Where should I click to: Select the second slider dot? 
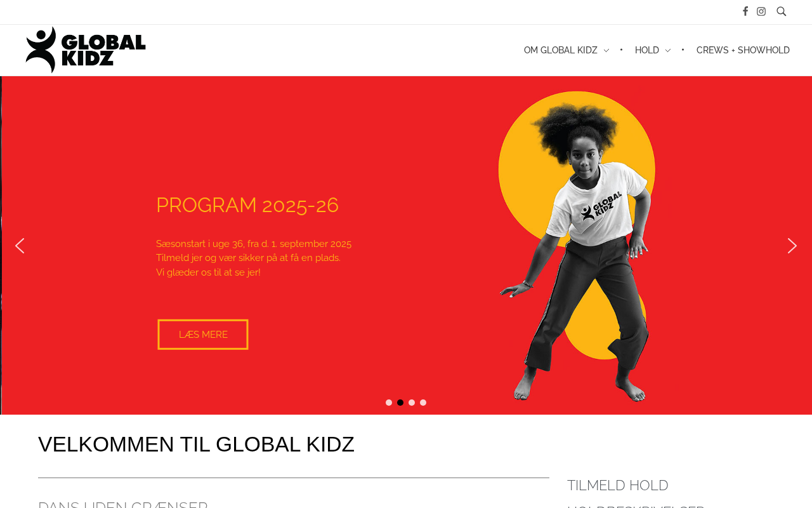[400, 403]
